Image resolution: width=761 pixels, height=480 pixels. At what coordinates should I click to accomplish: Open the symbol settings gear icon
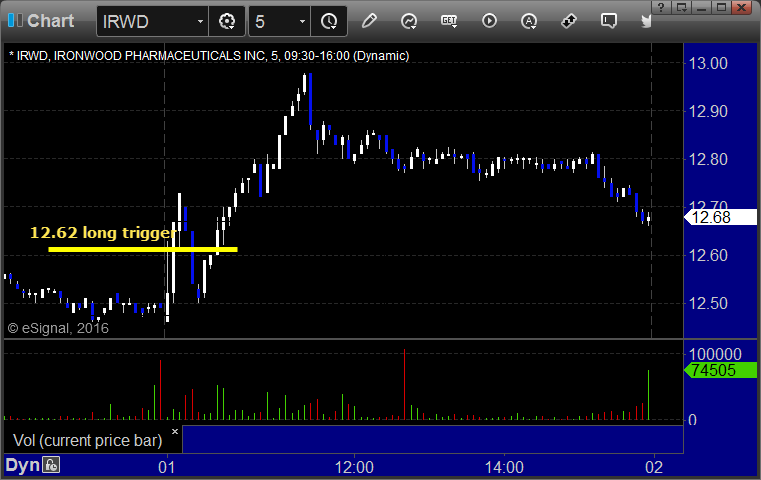(227, 21)
